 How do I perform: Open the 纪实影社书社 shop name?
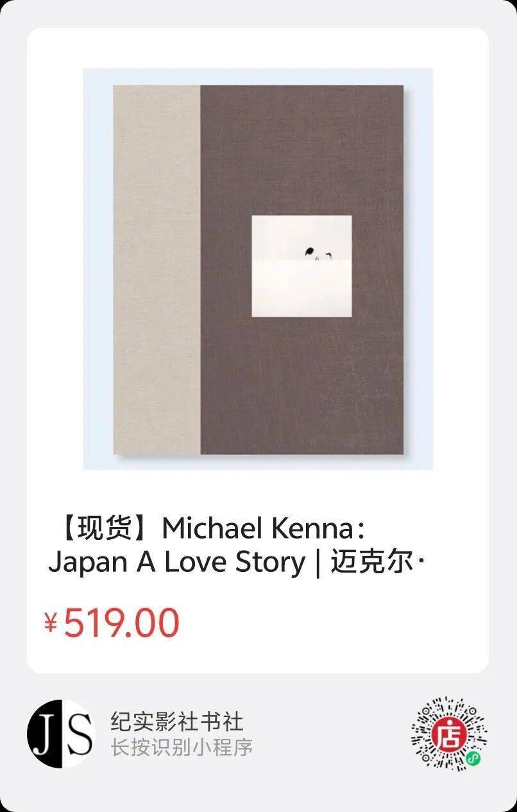(177, 721)
